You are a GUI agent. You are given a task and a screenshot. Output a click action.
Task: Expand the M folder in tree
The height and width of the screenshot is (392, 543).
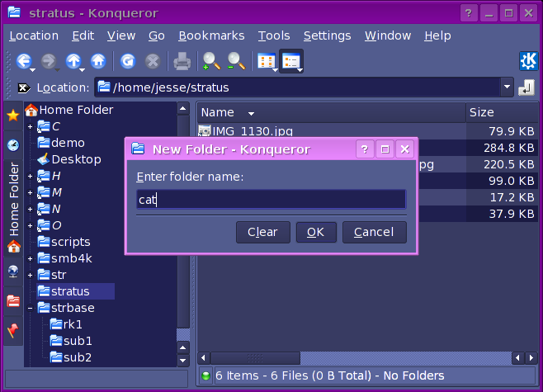(x=31, y=192)
